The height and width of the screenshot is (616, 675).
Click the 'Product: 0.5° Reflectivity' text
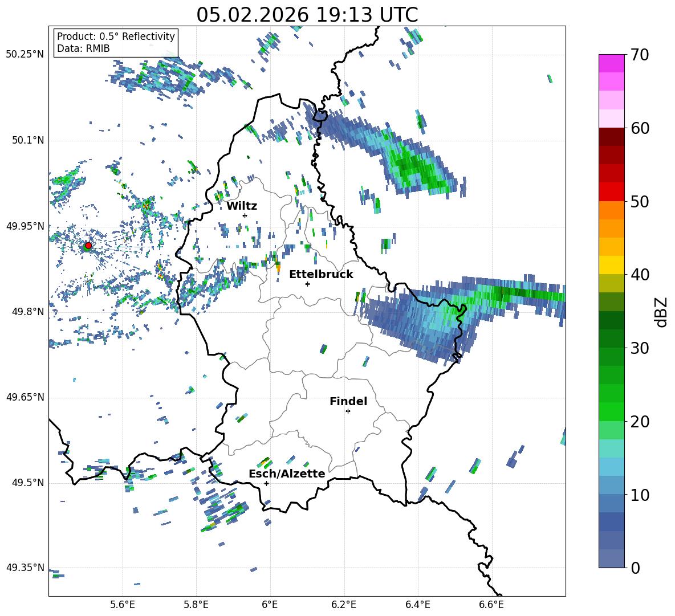pyautogui.click(x=116, y=36)
